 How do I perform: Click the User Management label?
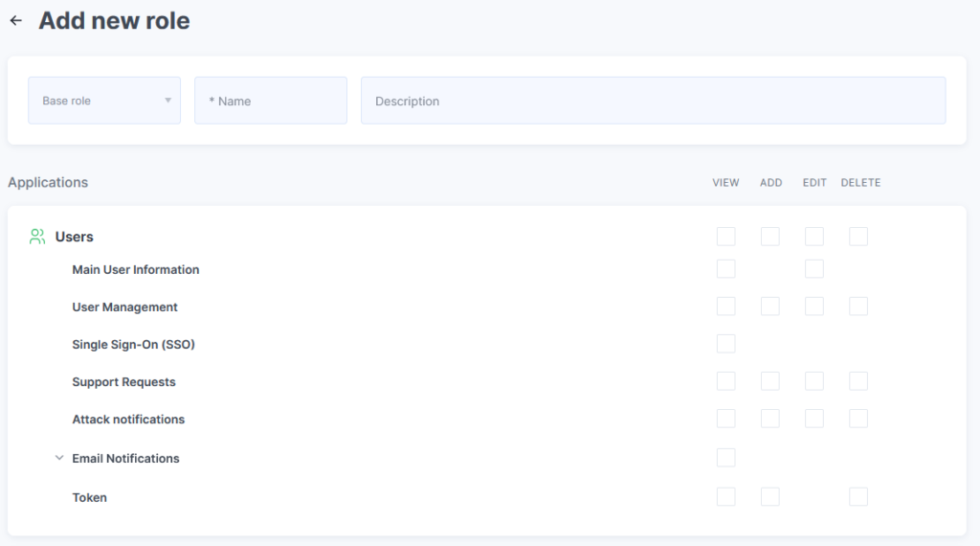[x=124, y=307]
